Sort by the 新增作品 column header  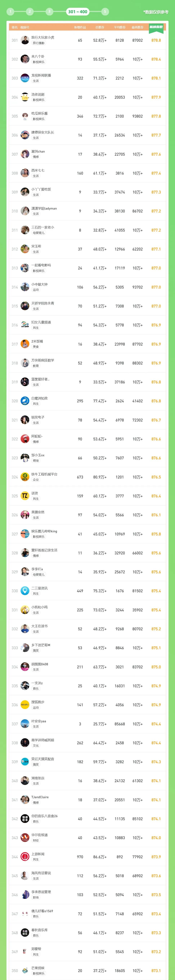(x=80, y=27)
